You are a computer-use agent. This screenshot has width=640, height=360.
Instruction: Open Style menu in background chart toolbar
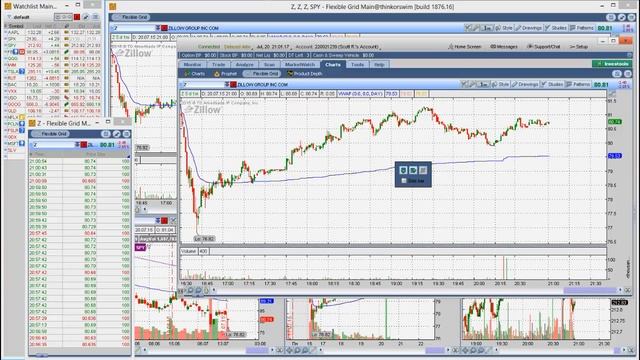[x=504, y=28]
